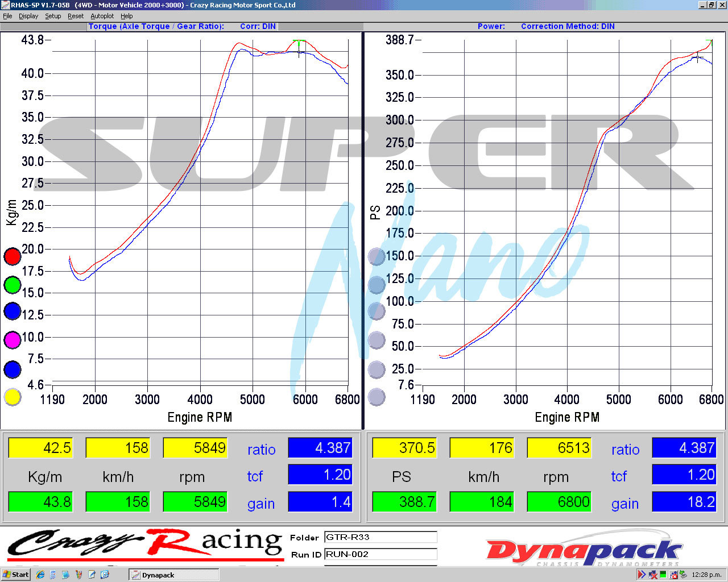Click the green peak marker on torque curve

[299, 43]
